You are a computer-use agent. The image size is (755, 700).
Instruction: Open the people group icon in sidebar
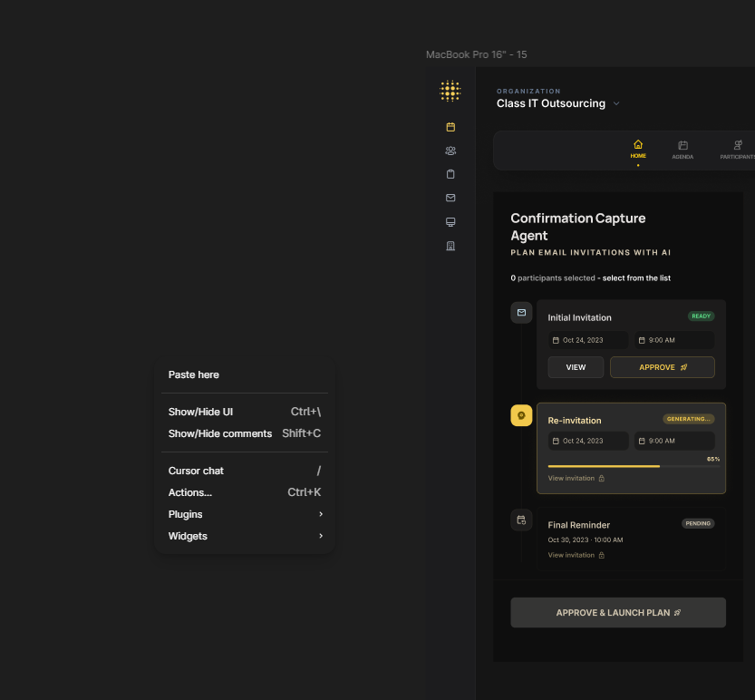click(x=450, y=151)
